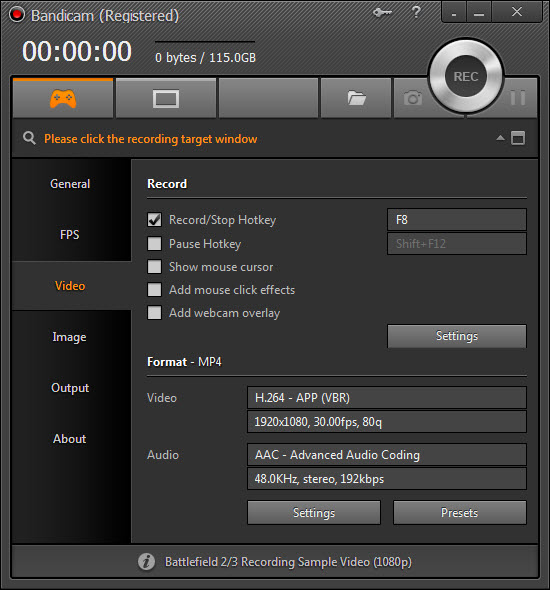Open Presets for the video format
This screenshot has width=550, height=590.
click(x=460, y=512)
